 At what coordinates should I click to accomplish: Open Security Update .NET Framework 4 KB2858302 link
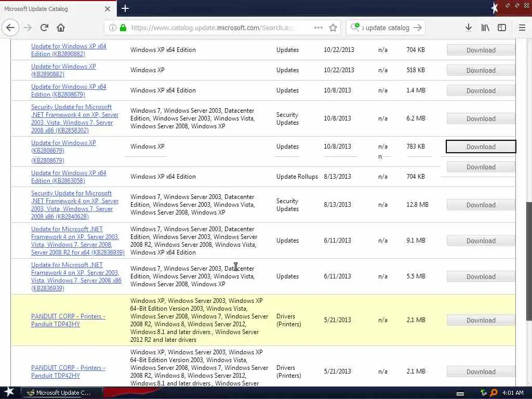(x=75, y=118)
